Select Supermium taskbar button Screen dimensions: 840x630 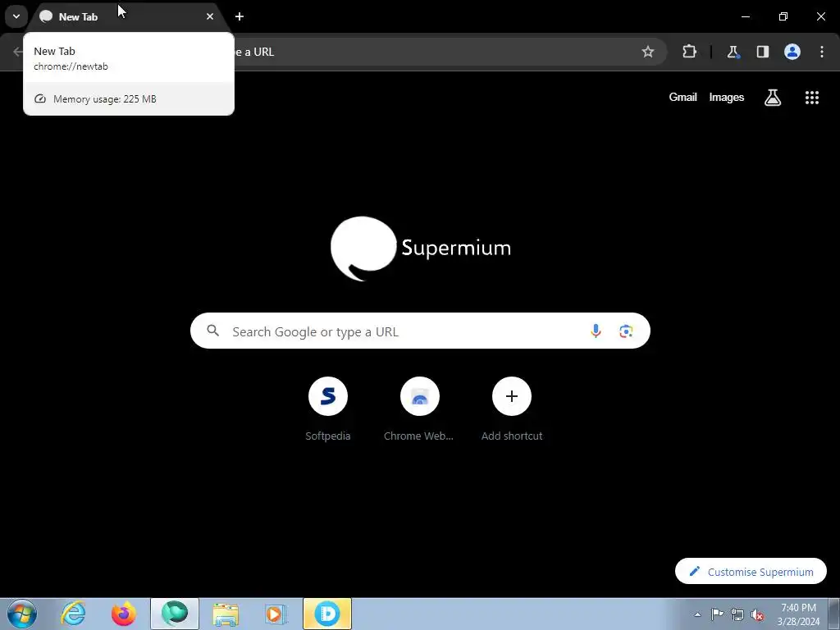175,614
